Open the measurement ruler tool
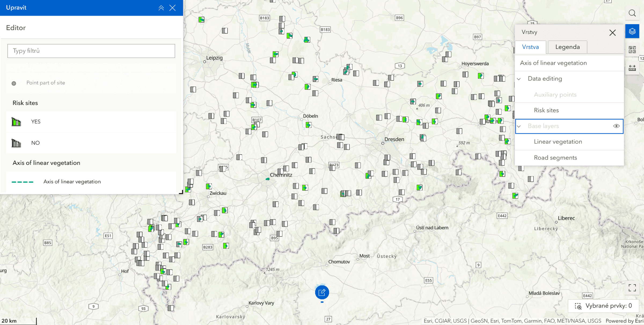 tap(632, 68)
